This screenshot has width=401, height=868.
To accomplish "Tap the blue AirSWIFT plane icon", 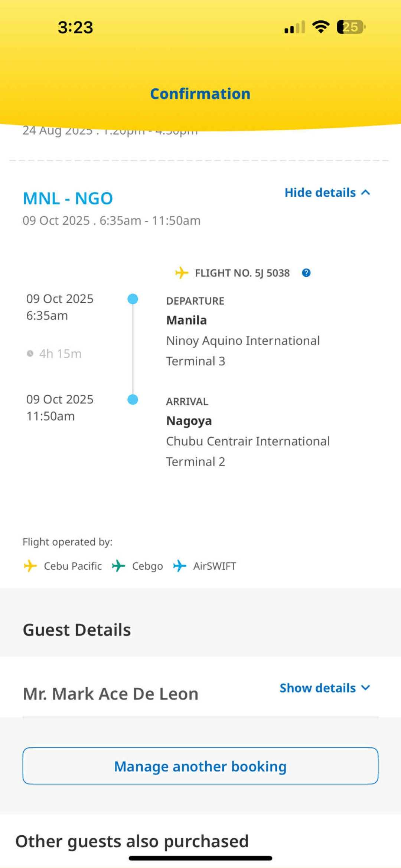I will 180,566.
